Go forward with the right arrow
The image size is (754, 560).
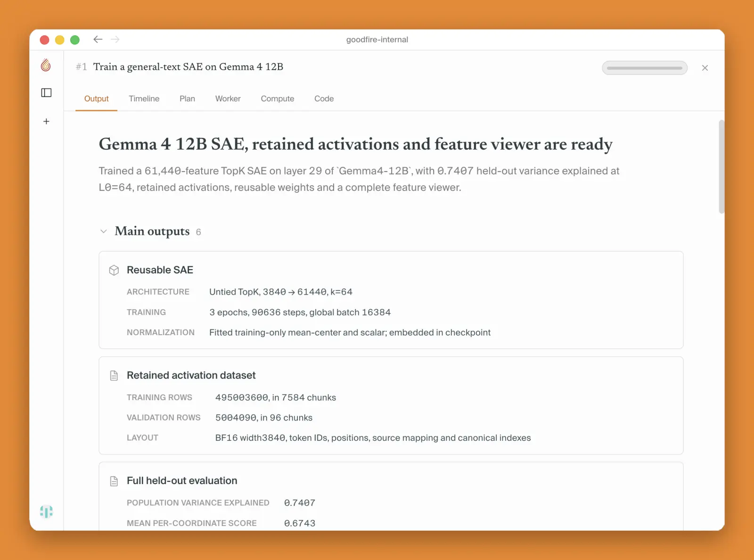point(115,40)
